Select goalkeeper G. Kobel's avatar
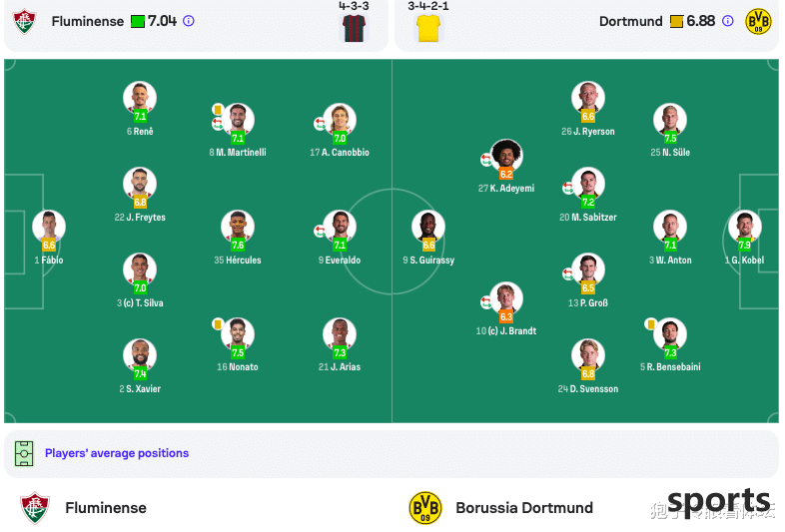 pos(745,227)
